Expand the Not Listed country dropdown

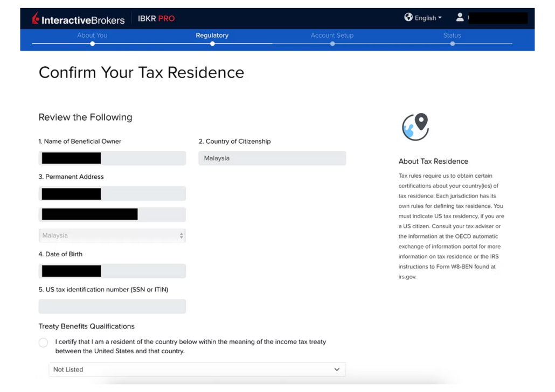pyautogui.click(x=197, y=369)
